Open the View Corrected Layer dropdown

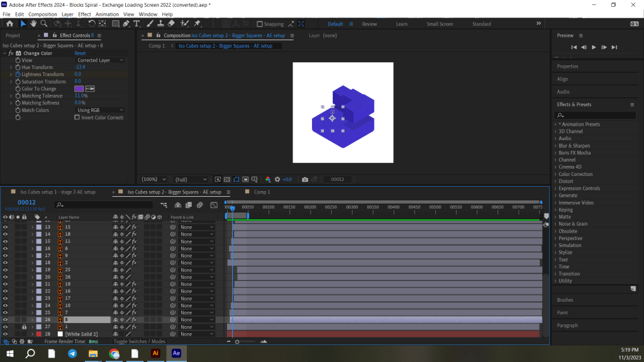click(100, 60)
